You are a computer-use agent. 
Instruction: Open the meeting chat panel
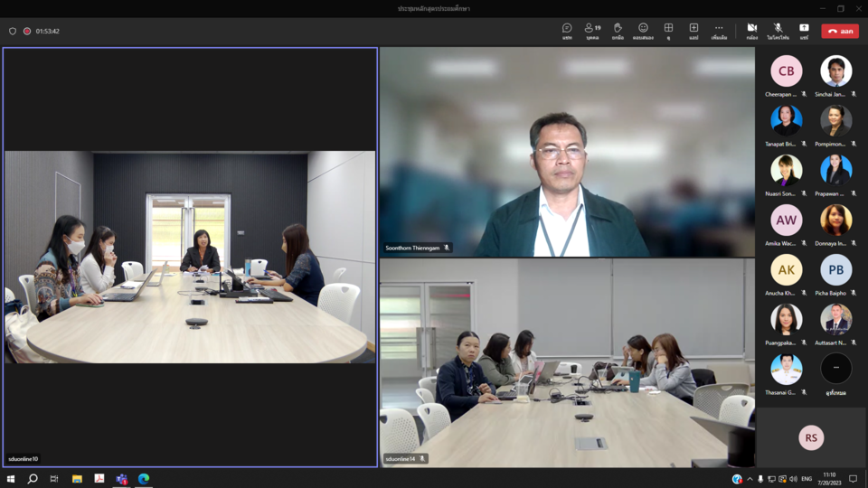pyautogui.click(x=567, y=31)
